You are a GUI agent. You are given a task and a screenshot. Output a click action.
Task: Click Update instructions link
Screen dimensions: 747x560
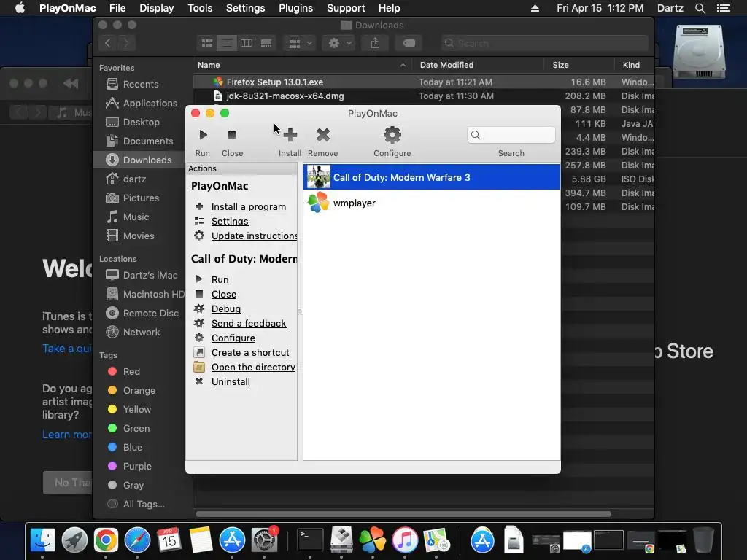(255, 236)
